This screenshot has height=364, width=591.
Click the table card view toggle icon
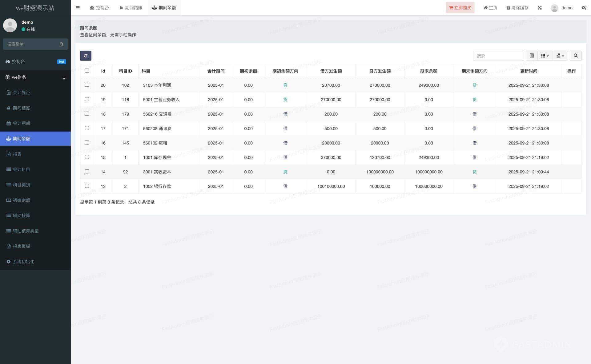[x=532, y=56]
